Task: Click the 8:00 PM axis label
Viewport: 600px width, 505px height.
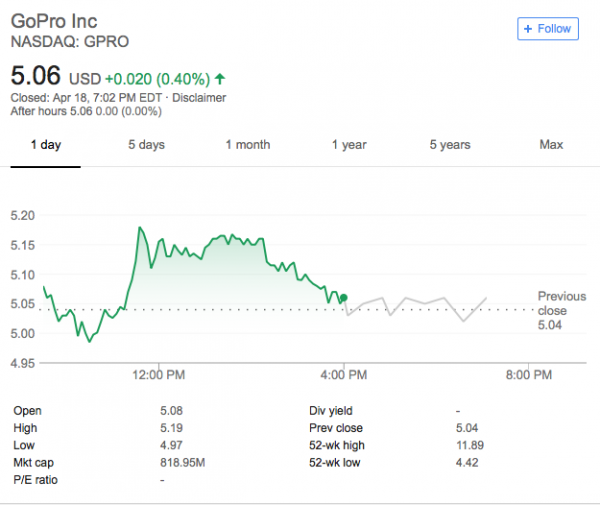Action: click(527, 375)
